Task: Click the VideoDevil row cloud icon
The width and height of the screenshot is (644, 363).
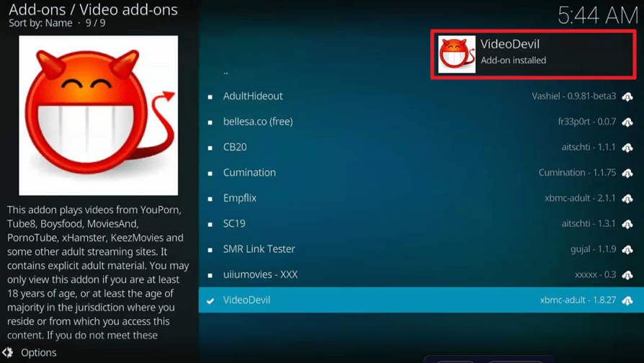Action: (x=627, y=300)
